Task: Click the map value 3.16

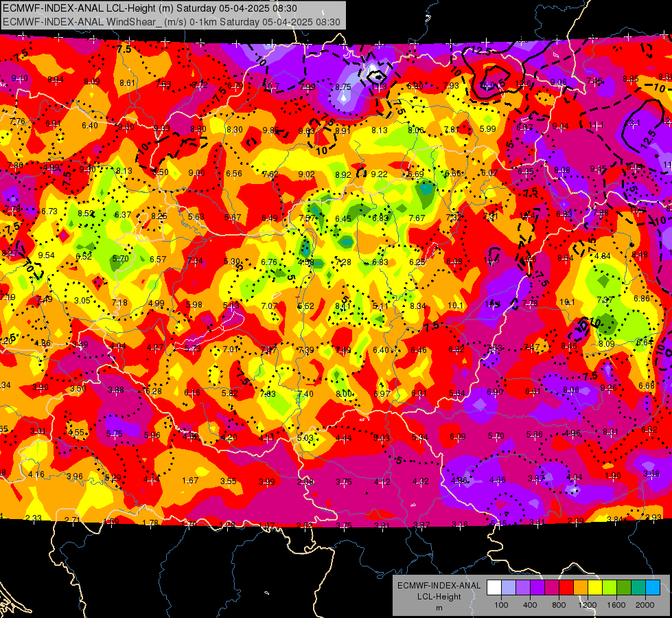Action: (x=459, y=524)
